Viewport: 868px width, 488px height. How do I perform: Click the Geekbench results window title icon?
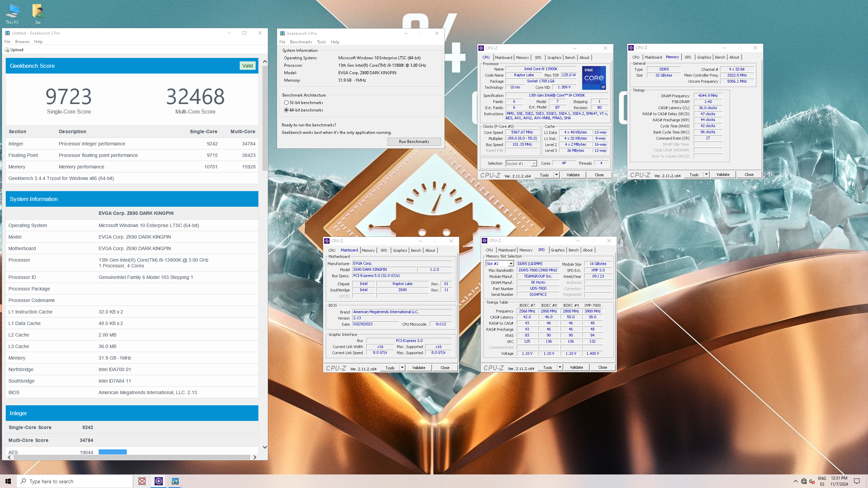click(7, 33)
